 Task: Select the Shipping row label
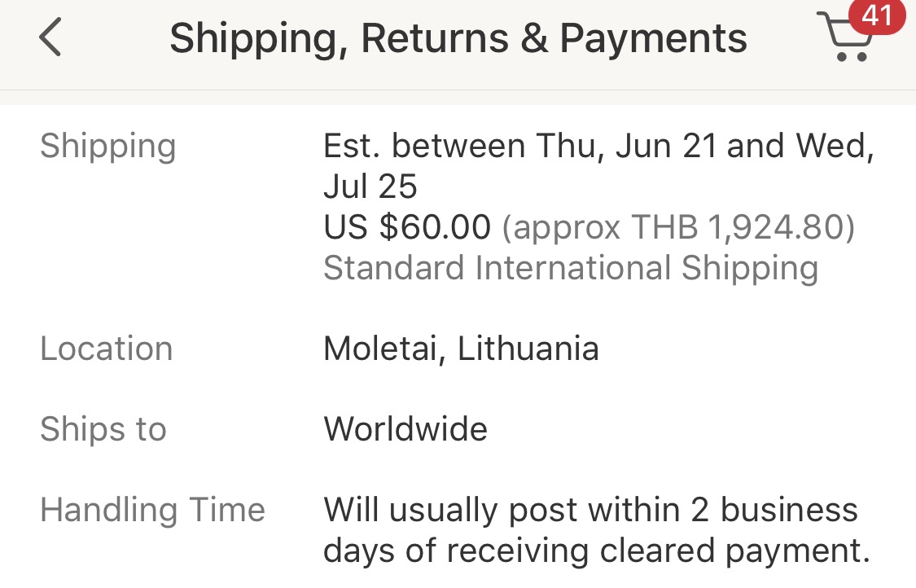click(x=107, y=147)
